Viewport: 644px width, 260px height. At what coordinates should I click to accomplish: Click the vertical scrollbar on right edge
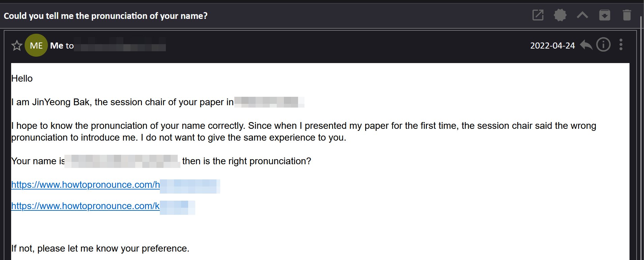point(641,135)
